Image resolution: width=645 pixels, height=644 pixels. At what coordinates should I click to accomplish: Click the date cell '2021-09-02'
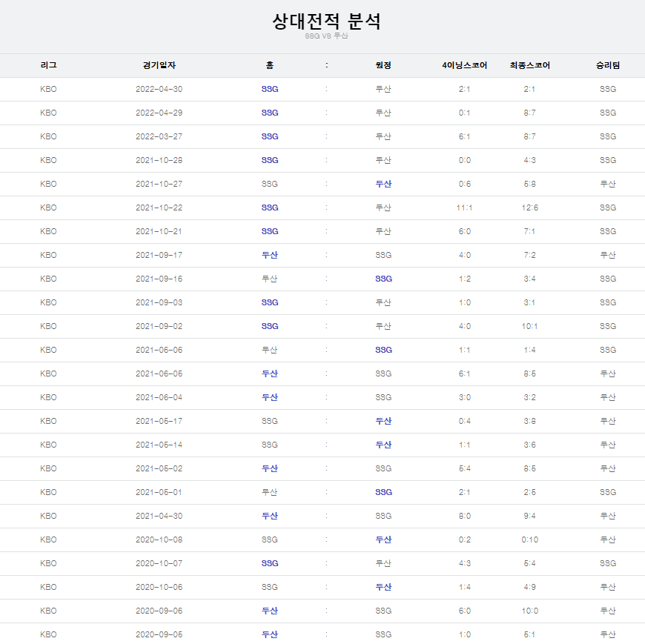[159, 327]
